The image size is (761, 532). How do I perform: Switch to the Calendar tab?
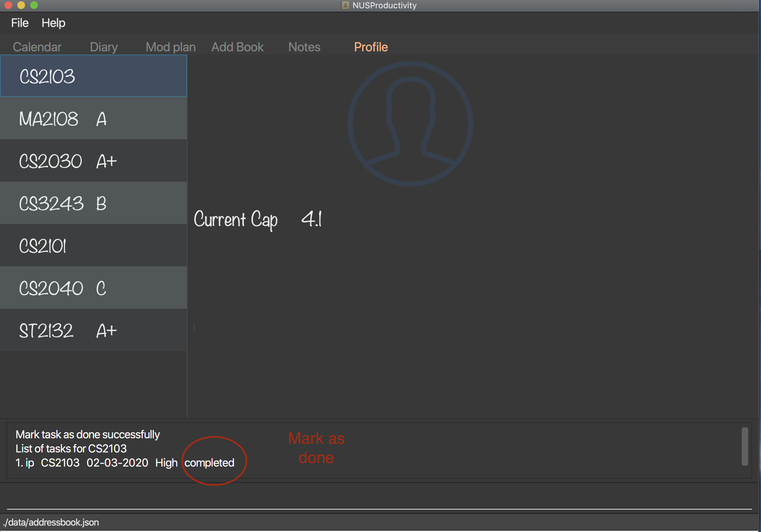coord(37,47)
